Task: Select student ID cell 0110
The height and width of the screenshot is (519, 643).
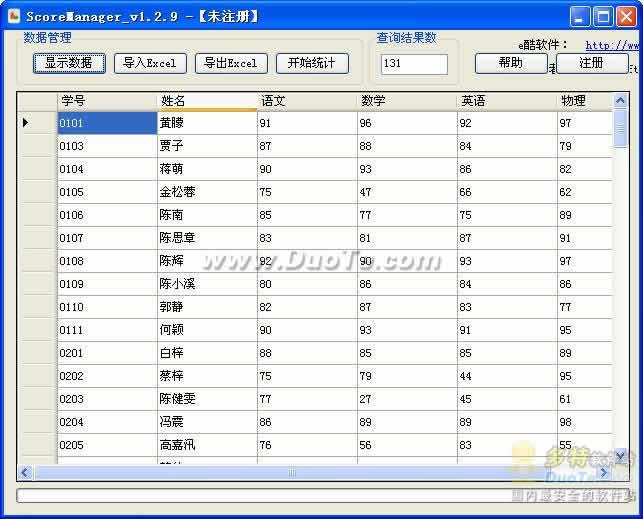Action: tap(107, 307)
